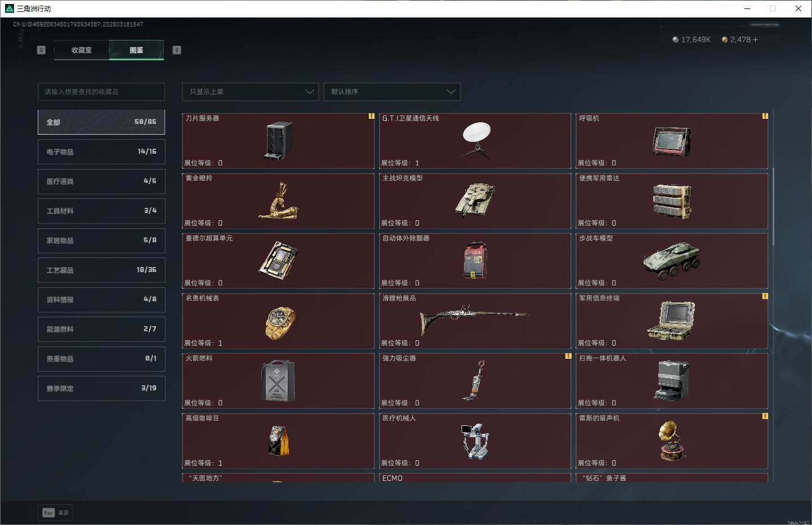Select the 滑膛枪展品 musket image
This screenshot has height=525, width=812.
pos(475,319)
